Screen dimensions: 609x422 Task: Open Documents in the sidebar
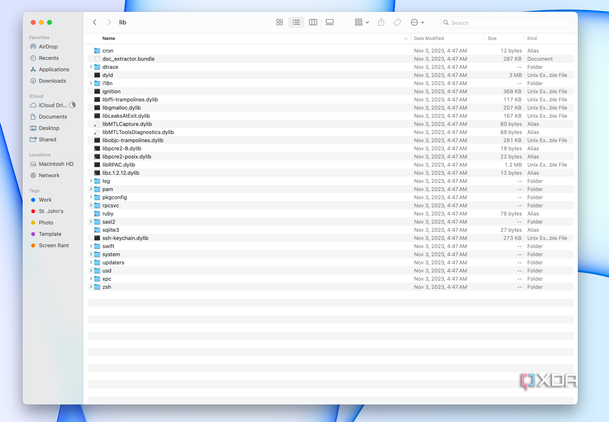click(52, 117)
